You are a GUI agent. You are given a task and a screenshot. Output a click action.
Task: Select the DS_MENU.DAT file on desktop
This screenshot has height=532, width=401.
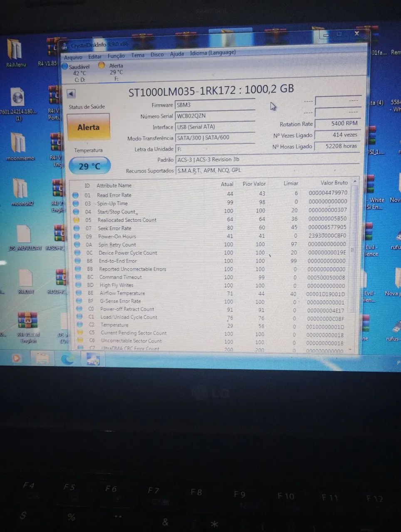click(25, 238)
